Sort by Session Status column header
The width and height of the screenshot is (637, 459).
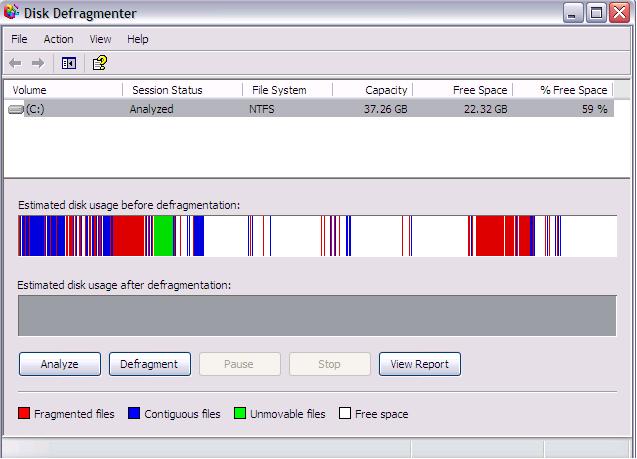coord(182,90)
